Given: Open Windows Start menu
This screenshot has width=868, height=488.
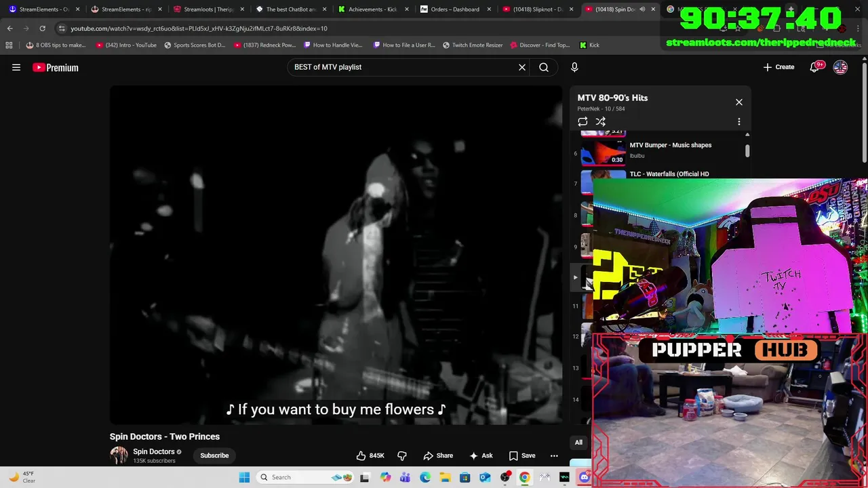Looking at the screenshot, I should (x=244, y=477).
